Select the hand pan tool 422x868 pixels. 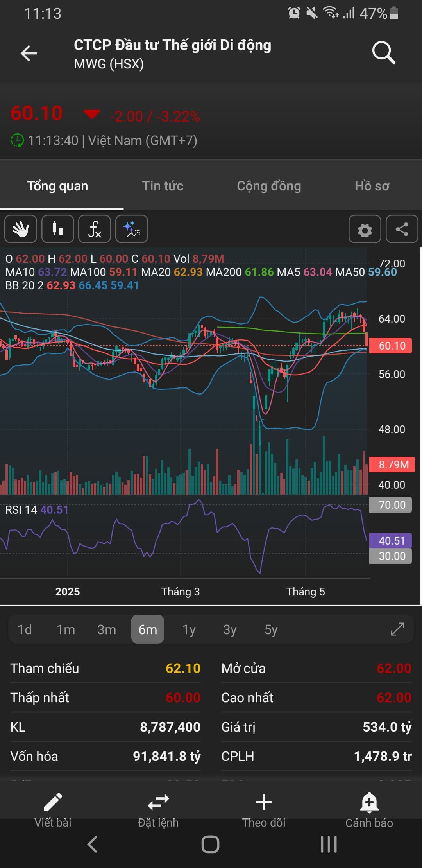pos(21,229)
